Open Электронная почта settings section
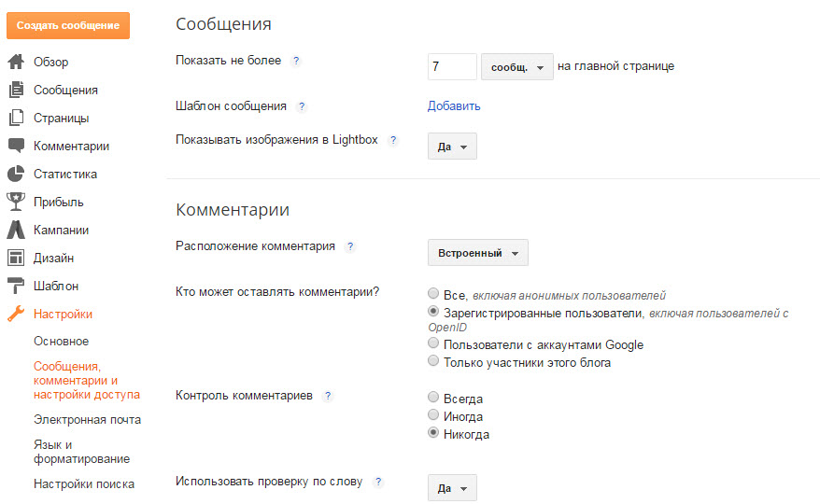Screen dimensions: 820x504 (x=87, y=420)
